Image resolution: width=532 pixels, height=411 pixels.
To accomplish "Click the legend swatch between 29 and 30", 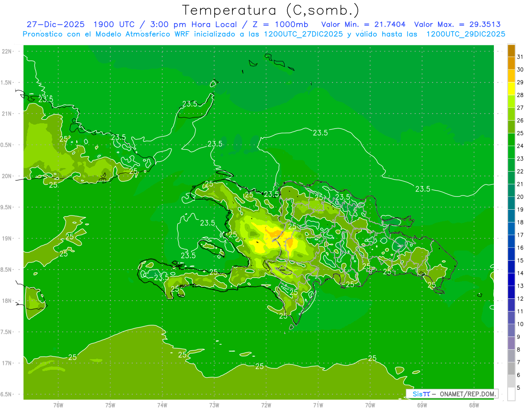I will 511,76.
